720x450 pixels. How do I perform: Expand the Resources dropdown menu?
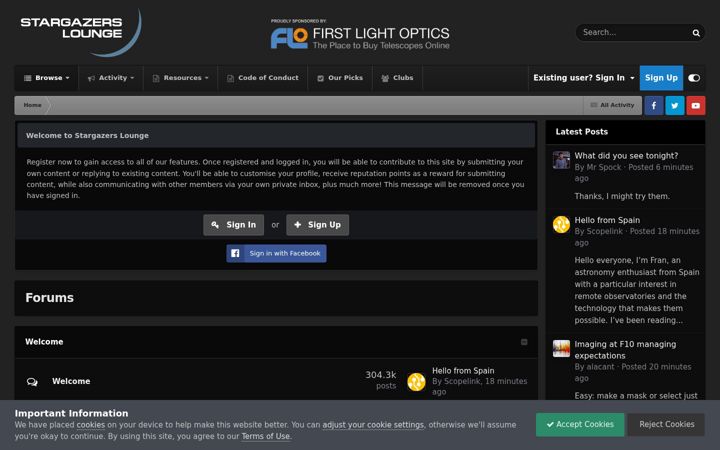(180, 78)
